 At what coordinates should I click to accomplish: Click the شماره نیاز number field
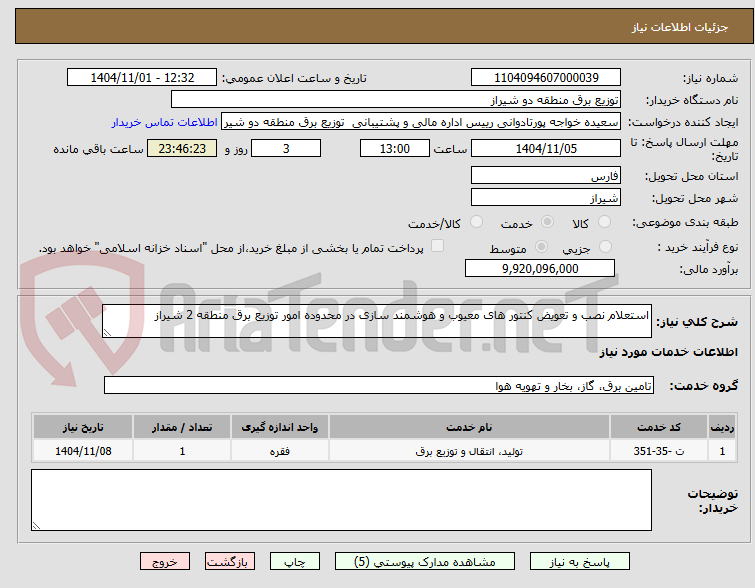coord(546,78)
